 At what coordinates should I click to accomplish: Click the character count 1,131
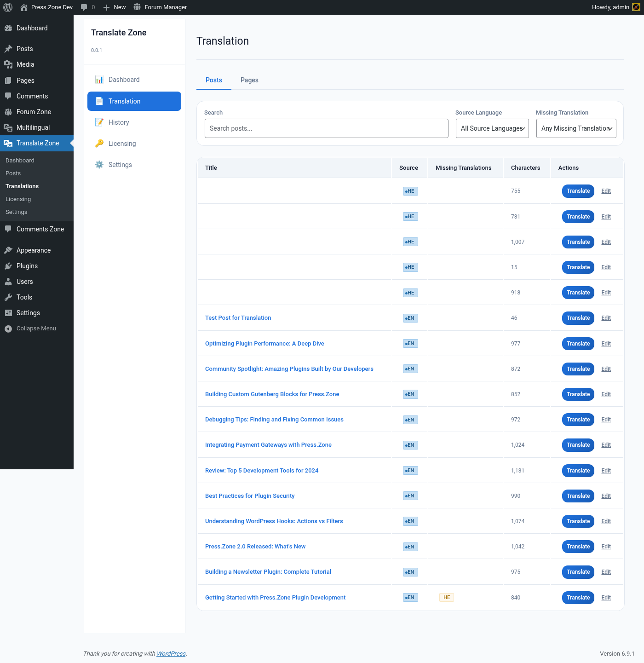point(517,471)
